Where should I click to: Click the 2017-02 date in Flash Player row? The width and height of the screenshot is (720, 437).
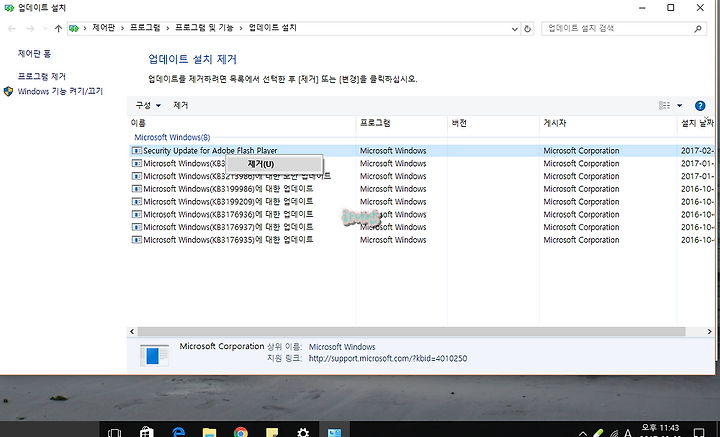point(698,151)
